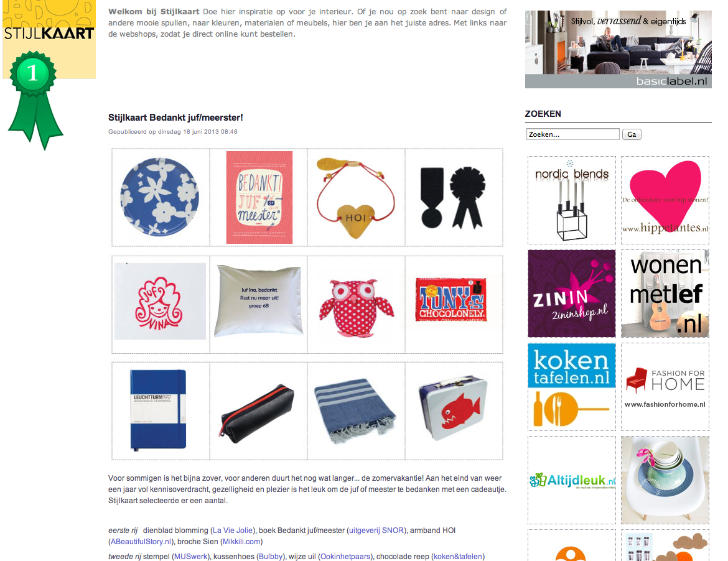Open the Altijdleuk.nl logo
The height and width of the screenshot is (561, 728).
point(572,480)
